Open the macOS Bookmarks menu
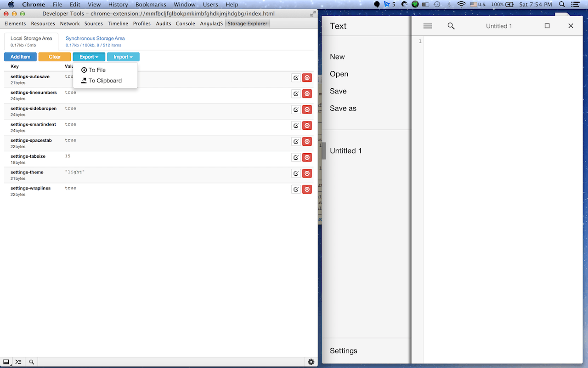The height and width of the screenshot is (368, 588). (151, 4)
